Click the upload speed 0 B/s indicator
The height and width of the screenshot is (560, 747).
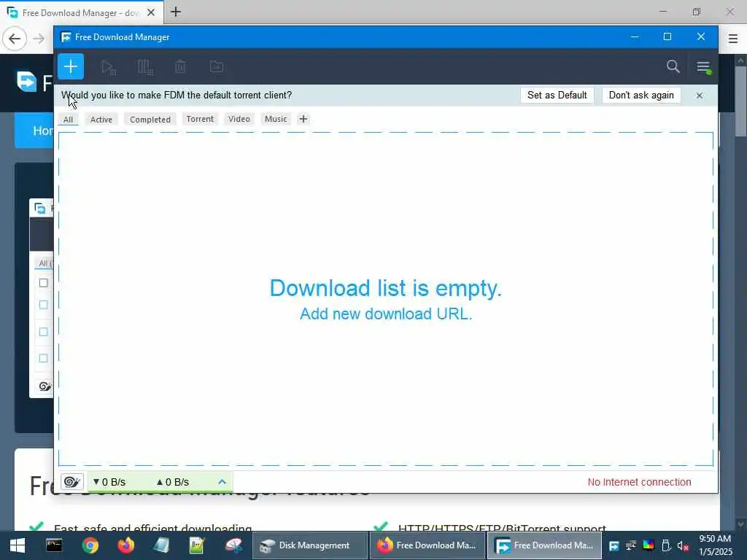pos(172,482)
